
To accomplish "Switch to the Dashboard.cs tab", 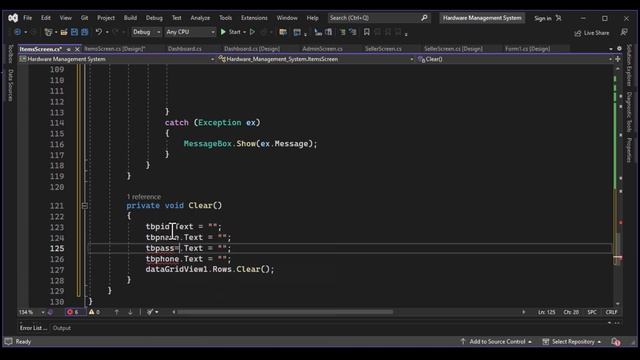I will coord(184,49).
